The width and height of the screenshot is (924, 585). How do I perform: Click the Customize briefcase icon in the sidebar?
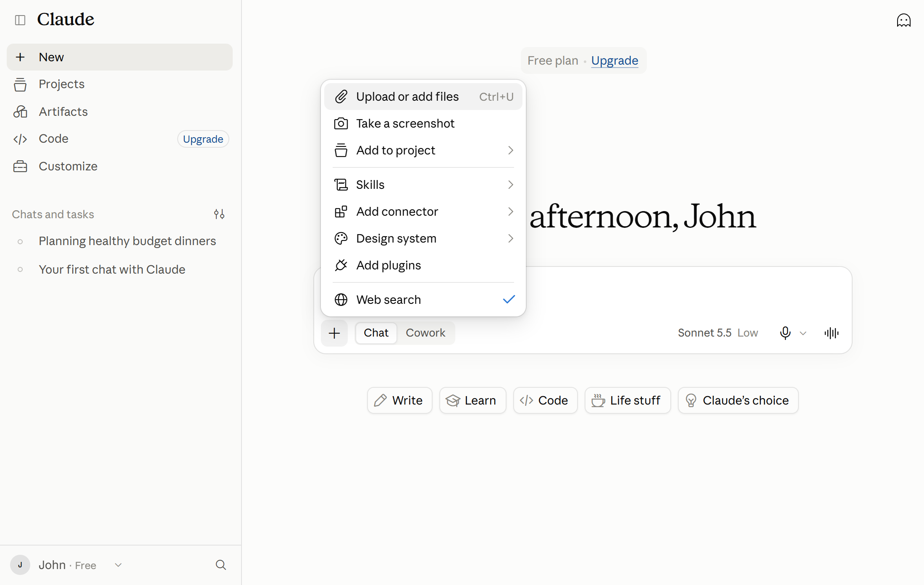pyautogui.click(x=20, y=167)
